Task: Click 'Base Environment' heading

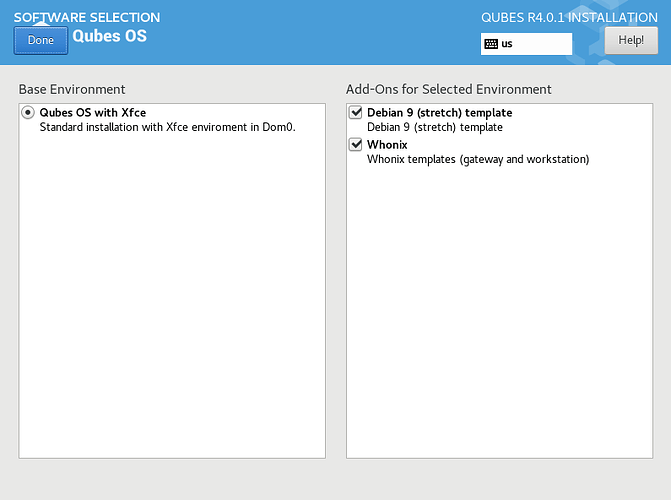Action: (x=72, y=89)
